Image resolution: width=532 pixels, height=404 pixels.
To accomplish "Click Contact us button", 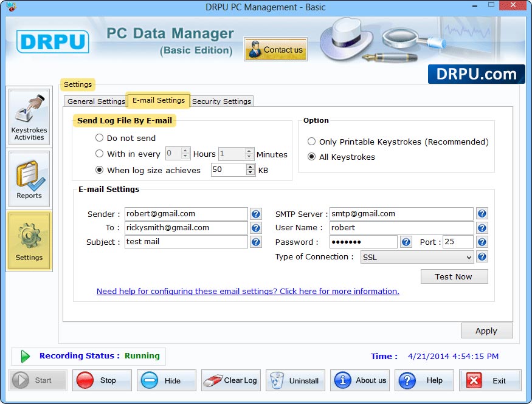I will point(275,49).
